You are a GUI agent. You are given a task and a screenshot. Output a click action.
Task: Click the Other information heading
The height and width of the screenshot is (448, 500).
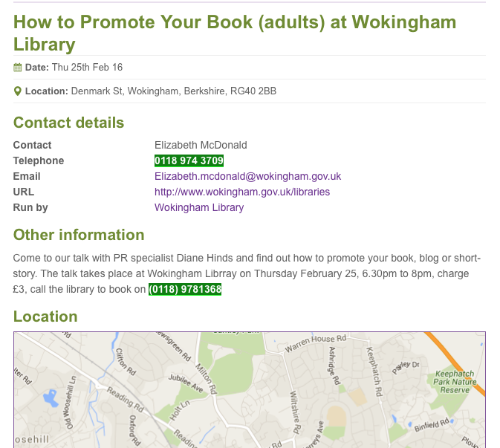point(79,235)
